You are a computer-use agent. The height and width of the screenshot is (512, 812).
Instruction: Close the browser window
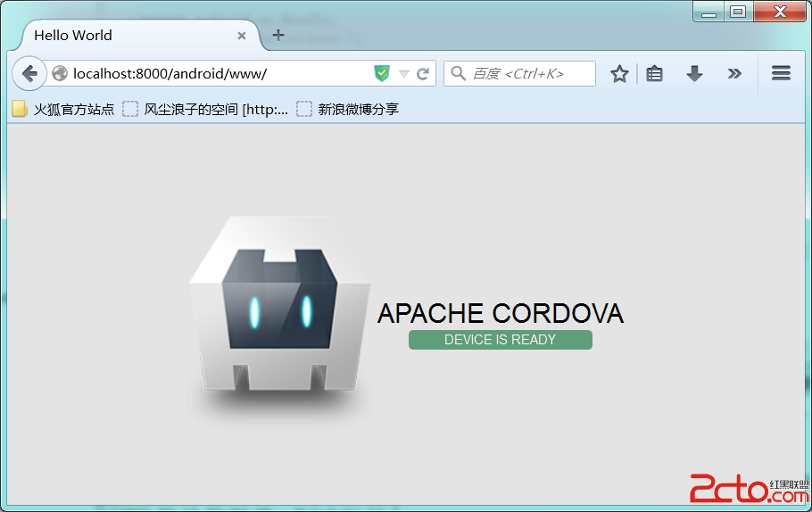click(780, 12)
